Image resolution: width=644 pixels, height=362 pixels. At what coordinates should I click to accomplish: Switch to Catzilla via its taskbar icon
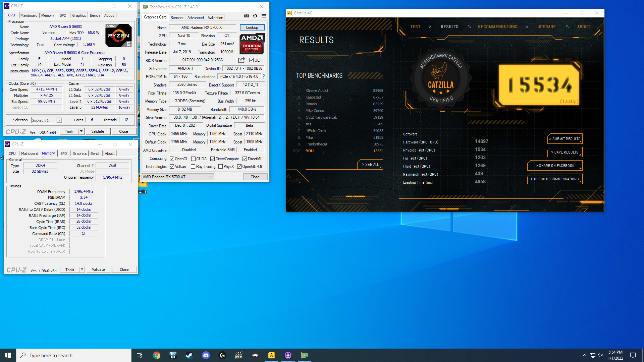click(272, 355)
